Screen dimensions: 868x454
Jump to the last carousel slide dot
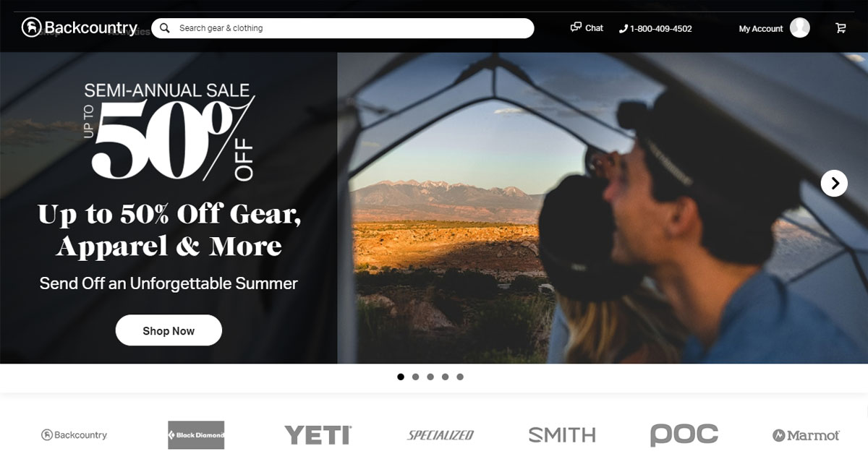(x=460, y=377)
